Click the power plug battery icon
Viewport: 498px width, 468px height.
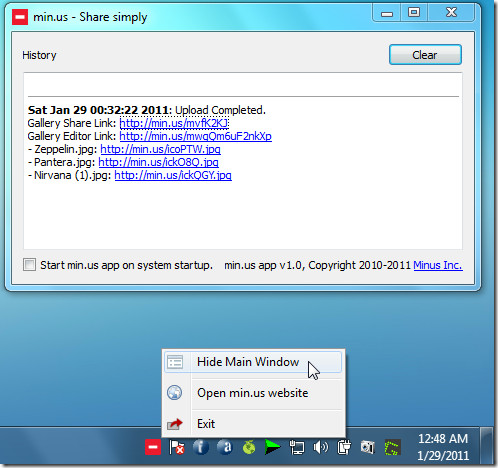344,447
